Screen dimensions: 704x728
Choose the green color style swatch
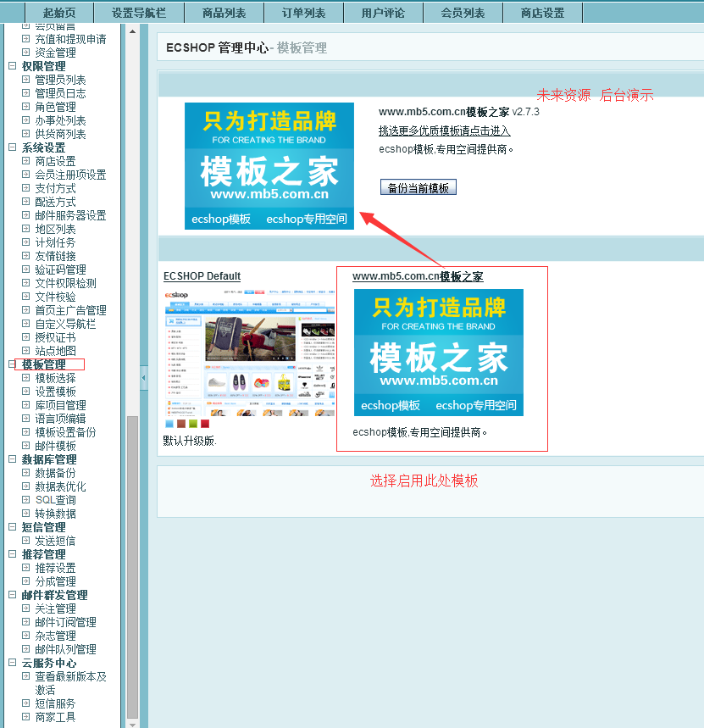coord(193,424)
